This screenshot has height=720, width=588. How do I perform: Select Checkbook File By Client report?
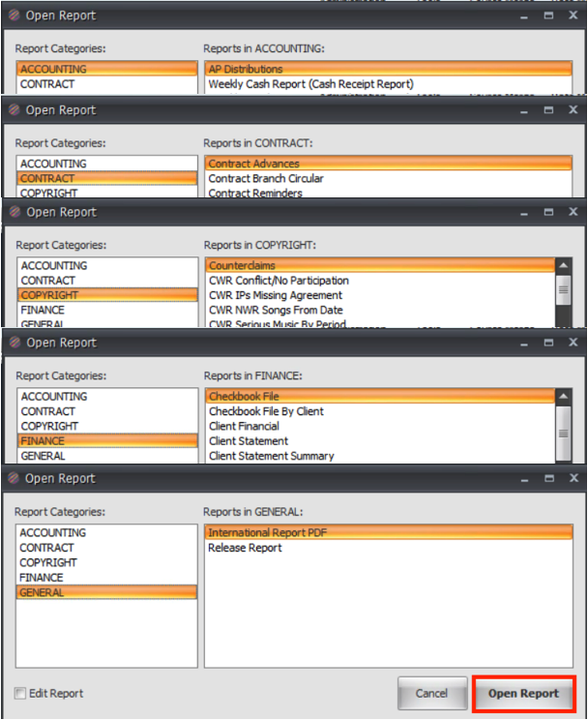click(x=266, y=411)
